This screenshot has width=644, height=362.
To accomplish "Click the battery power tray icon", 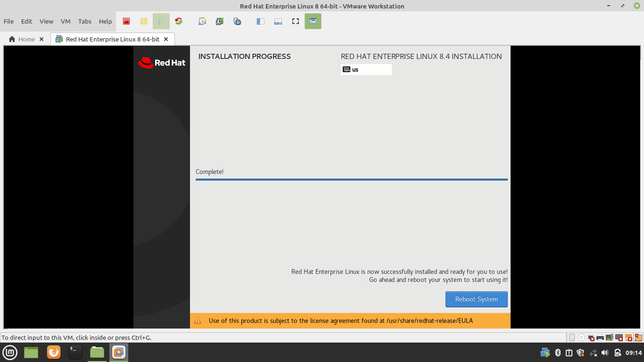I will 618,353.
